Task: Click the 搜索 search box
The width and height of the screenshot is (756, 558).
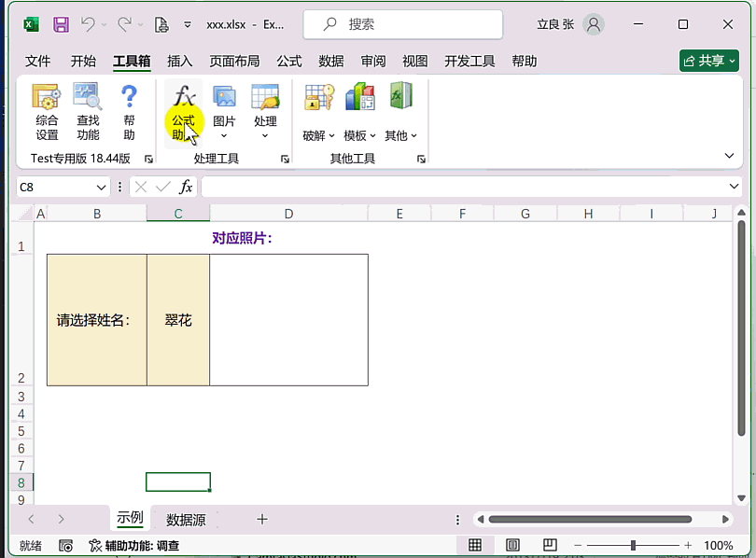Action: coord(403,24)
